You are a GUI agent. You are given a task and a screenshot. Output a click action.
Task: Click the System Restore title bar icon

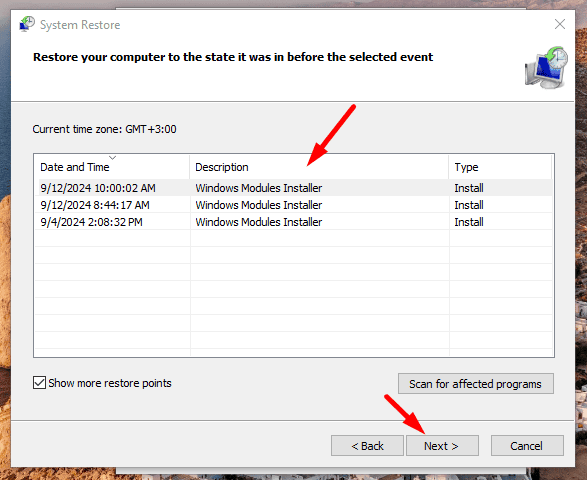tap(27, 24)
